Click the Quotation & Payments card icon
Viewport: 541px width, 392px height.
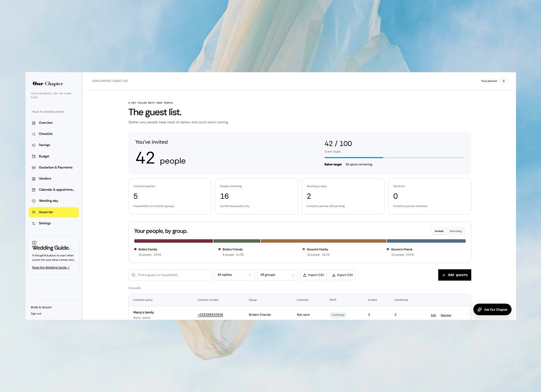pos(34,167)
